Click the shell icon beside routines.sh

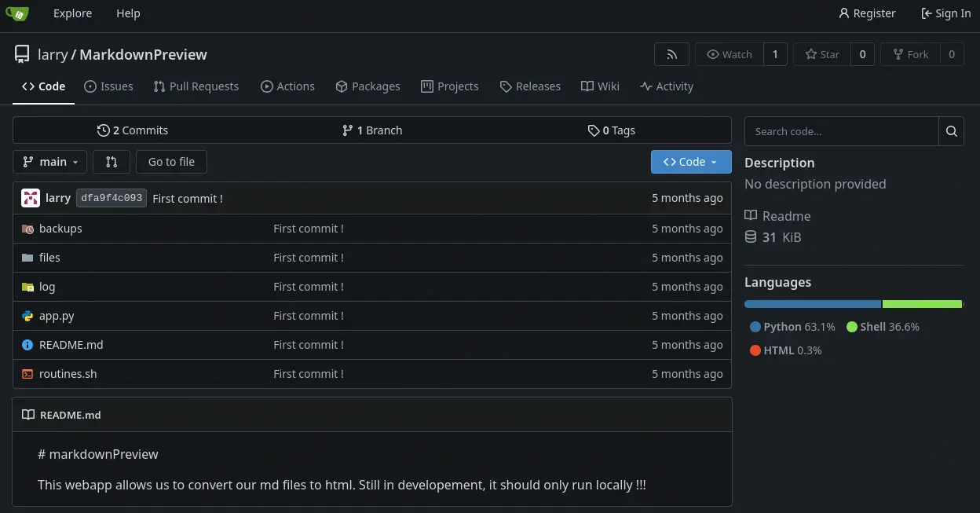point(27,374)
